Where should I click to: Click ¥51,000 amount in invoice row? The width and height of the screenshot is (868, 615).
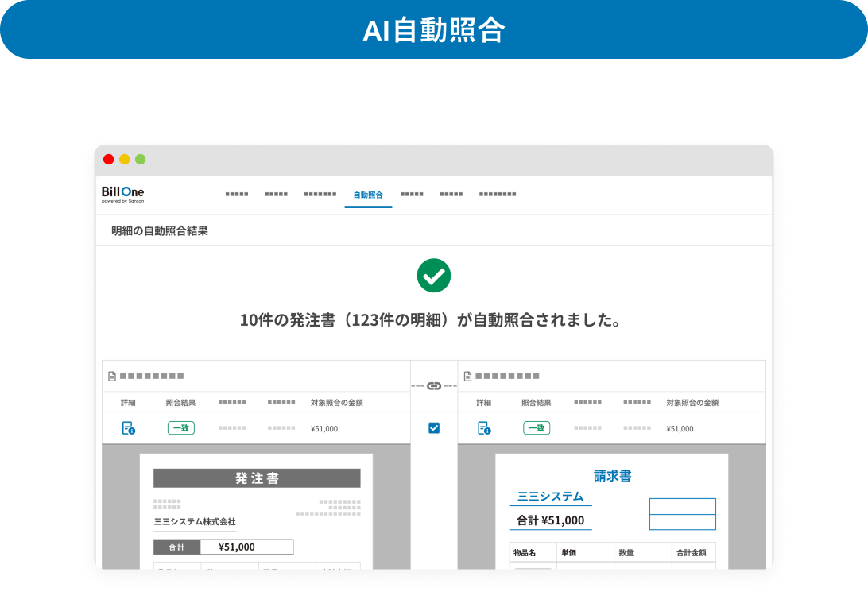click(680, 428)
